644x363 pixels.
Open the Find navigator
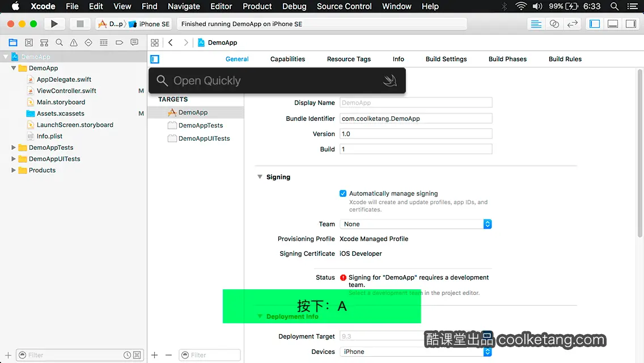[x=59, y=43]
